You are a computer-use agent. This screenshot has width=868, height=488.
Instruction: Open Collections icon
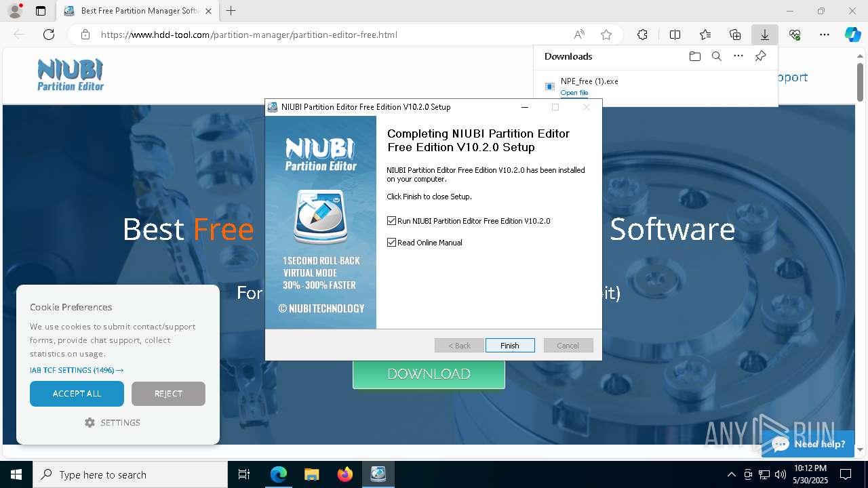coord(735,35)
